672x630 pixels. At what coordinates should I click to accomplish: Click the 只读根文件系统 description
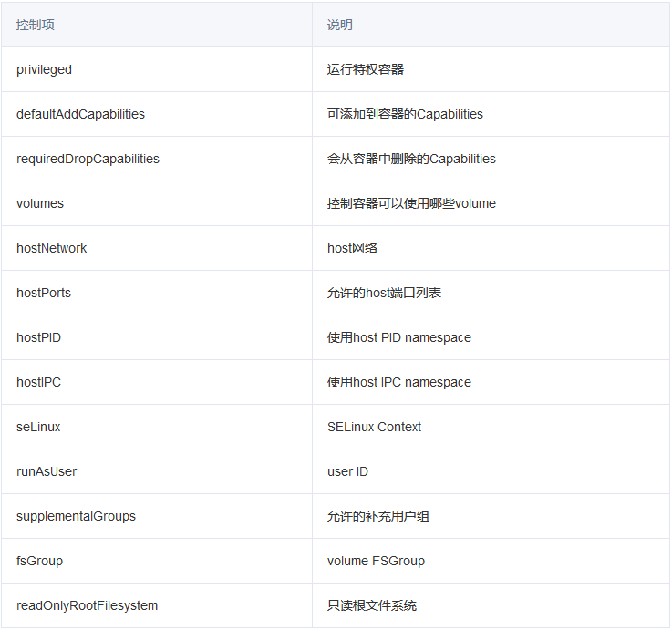[x=372, y=605]
